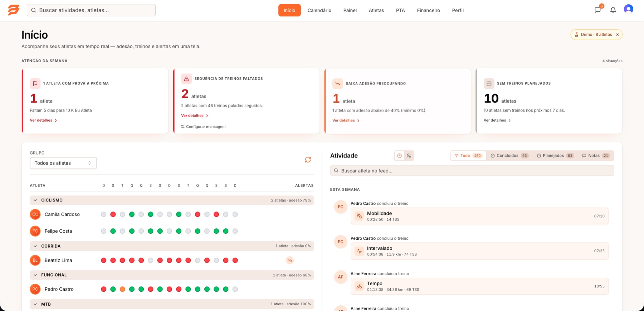The image size is (644, 311).
Task: Switch activity feed to chronological clock view
Action: [400, 156]
